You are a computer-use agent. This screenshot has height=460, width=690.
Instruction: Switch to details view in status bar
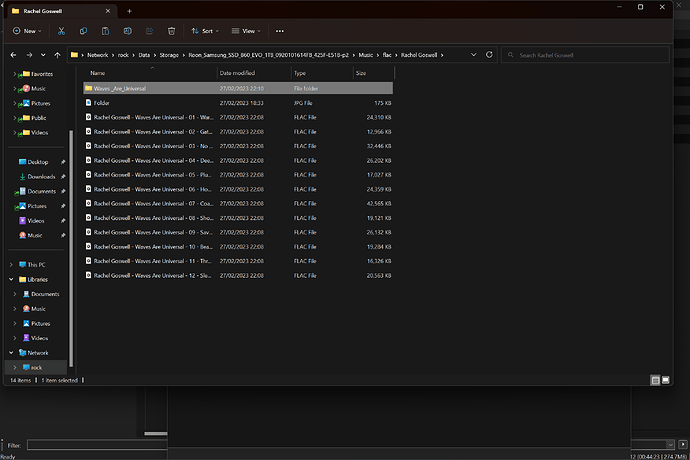(x=654, y=380)
